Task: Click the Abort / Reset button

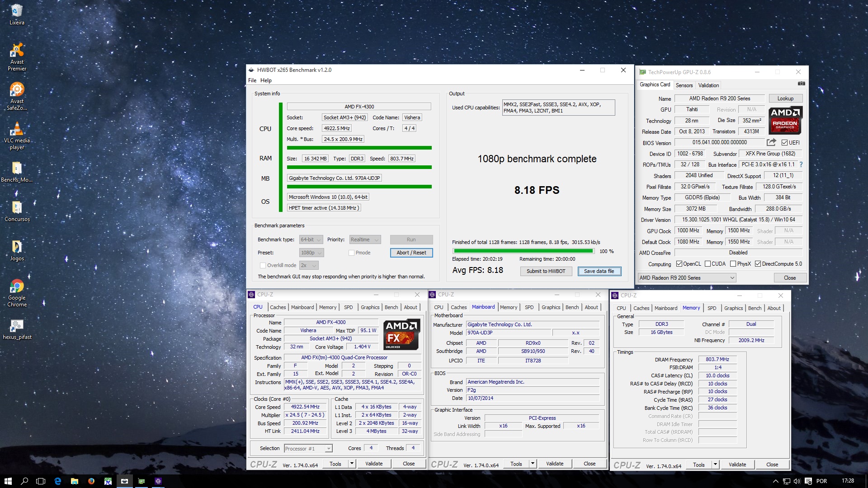Action: click(411, 253)
